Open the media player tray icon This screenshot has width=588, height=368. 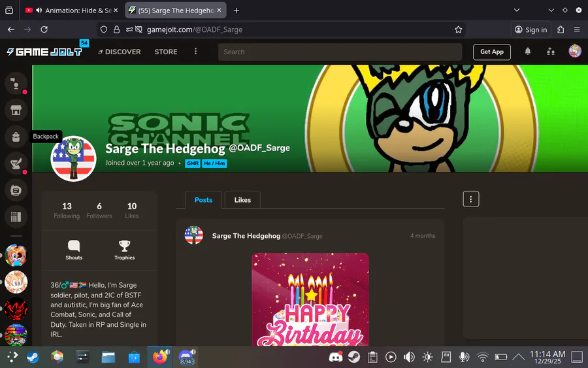(391, 357)
